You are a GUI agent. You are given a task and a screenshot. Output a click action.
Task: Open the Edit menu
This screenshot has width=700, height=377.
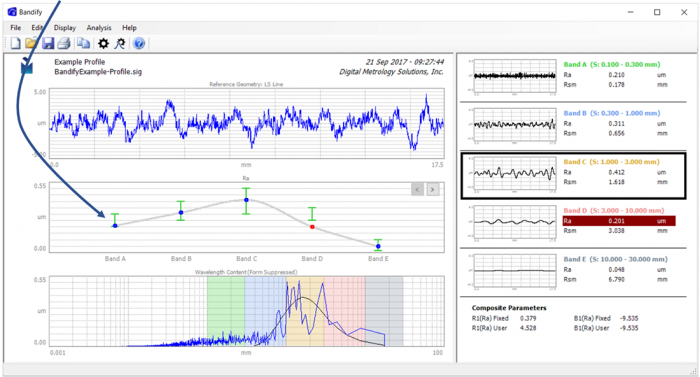(37, 28)
